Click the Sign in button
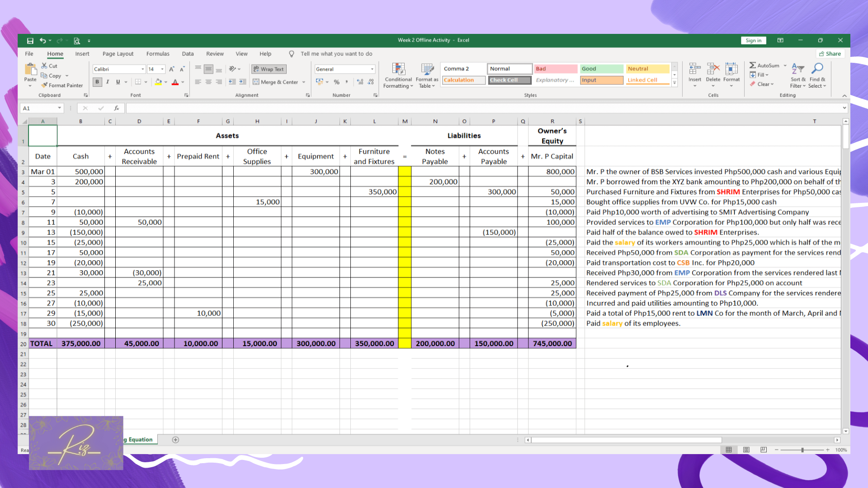This screenshot has width=868, height=488. 754,41
